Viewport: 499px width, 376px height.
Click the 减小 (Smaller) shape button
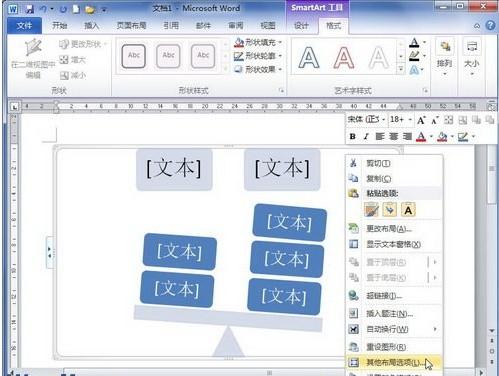72,75
